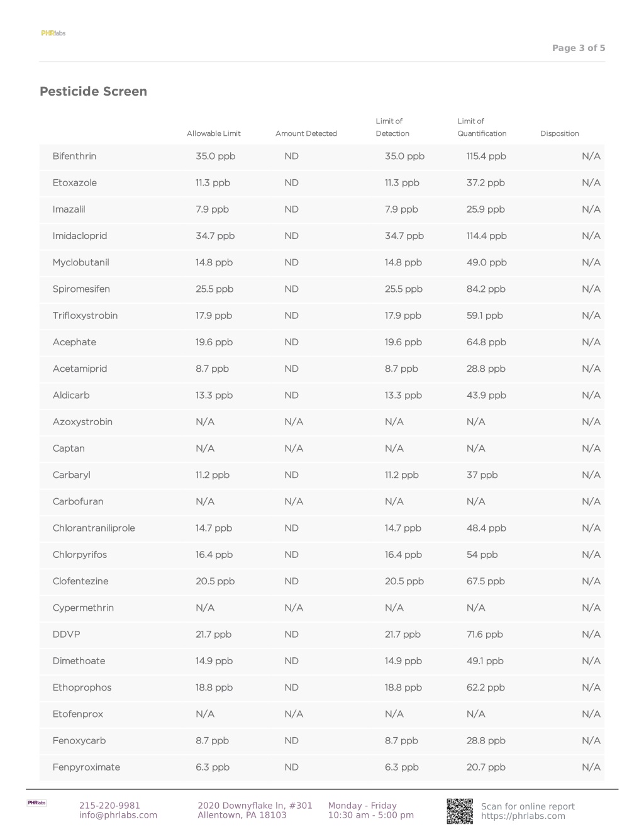644x834 pixels.
Task: Click the PHRlabs logo in footer
Action: (x=36, y=803)
